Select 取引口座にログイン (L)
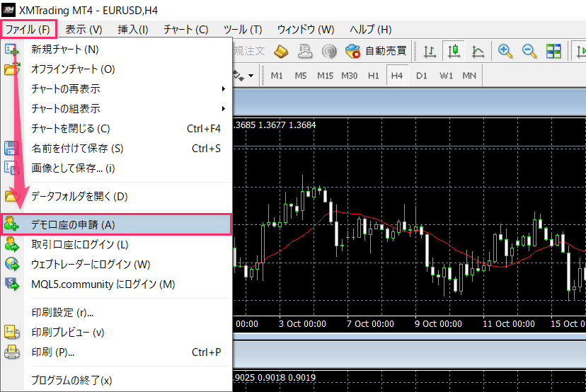Screen dimensions: 586x392 pos(116,244)
